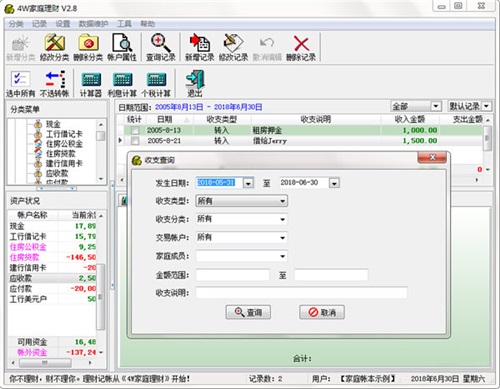Viewport: 500px width, 389px height.
Task: Open the 全部 filter dropdown
Action: tap(435, 106)
